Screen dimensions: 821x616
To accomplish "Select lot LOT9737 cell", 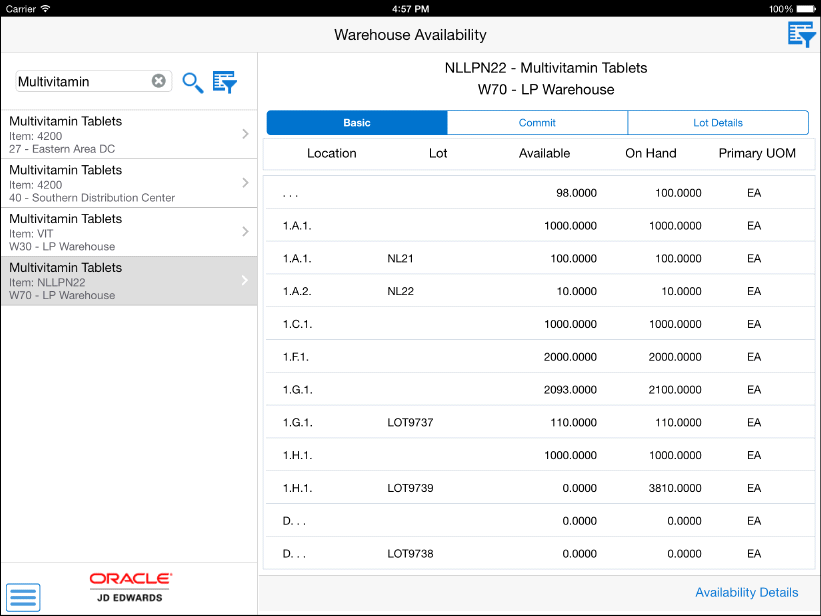I will [410, 422].
